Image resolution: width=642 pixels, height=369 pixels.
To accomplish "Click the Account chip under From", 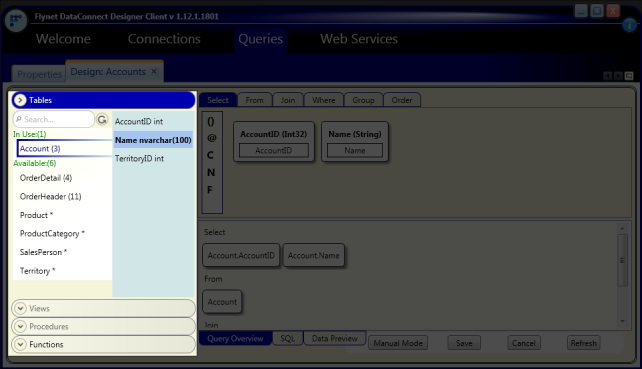I will click(x=222, y=302).
